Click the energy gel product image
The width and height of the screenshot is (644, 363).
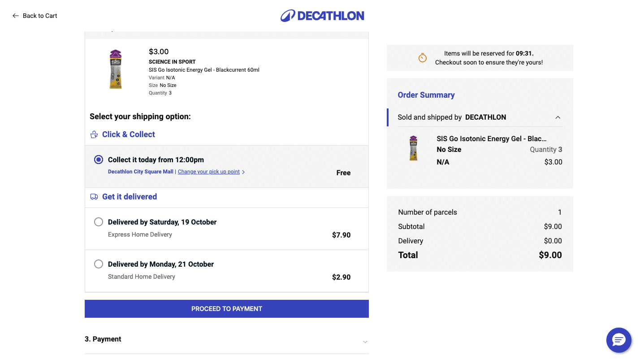(116, 69)
